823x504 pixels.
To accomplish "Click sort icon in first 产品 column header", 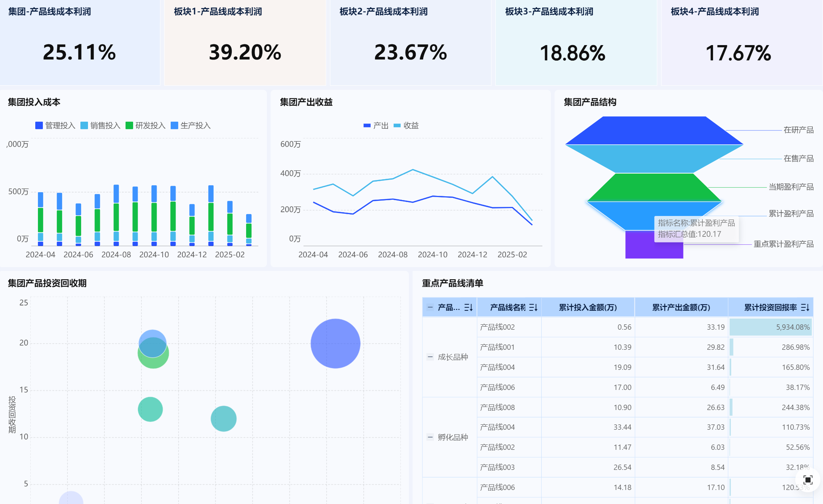I will pos(468,307).
